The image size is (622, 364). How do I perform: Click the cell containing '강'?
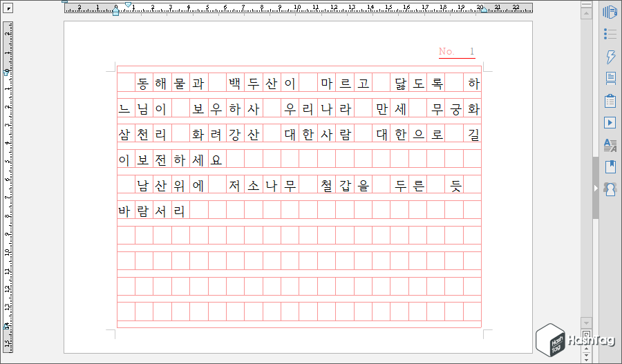pos(235,133)
